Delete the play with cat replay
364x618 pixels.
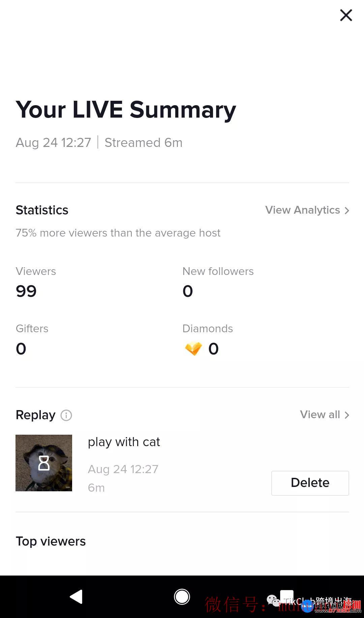(310, 483)
